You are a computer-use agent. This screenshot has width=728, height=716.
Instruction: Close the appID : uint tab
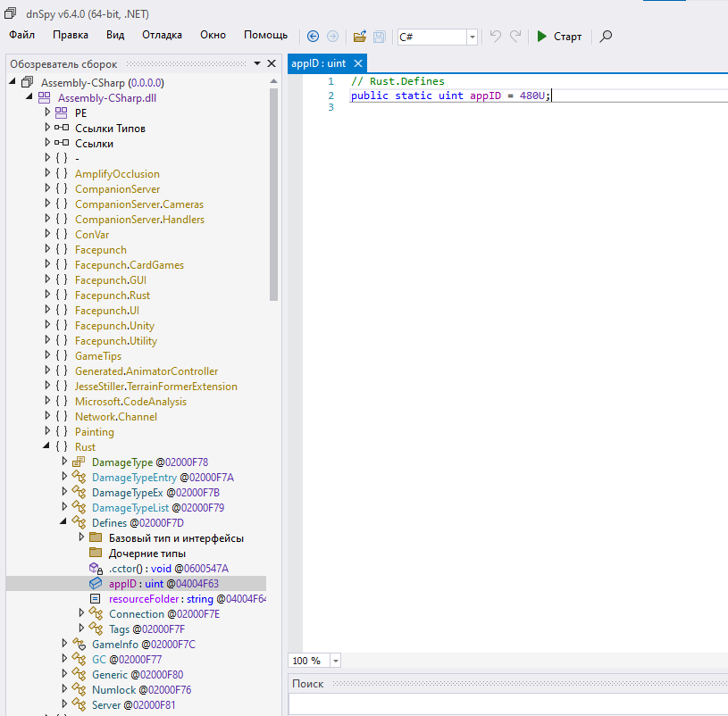tap(358, 63)
